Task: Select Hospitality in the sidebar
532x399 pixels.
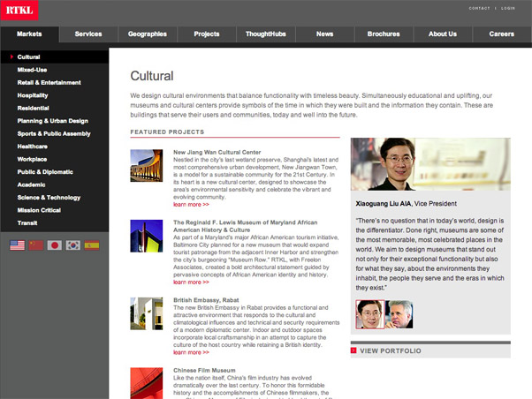Action: pos(33,95)
